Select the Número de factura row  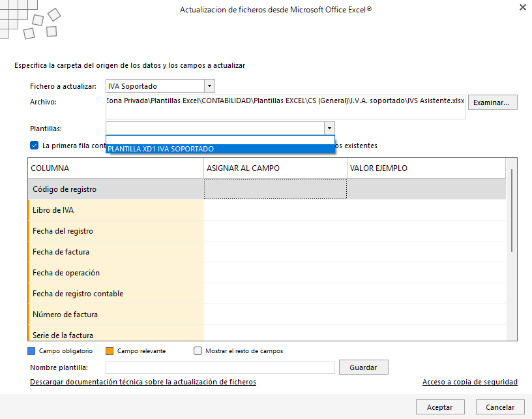pos(267,315)
